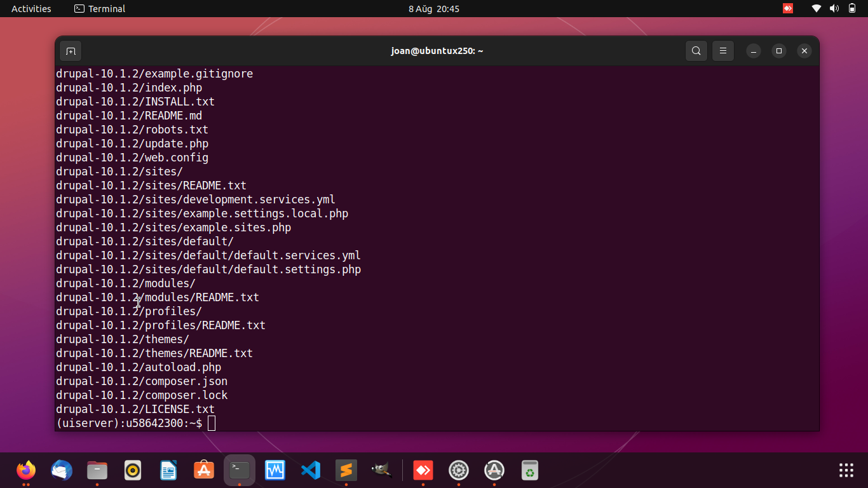Click the Terminal search icon
The width and height of the screenshot is (868, 488).
(x=696, y=51)
